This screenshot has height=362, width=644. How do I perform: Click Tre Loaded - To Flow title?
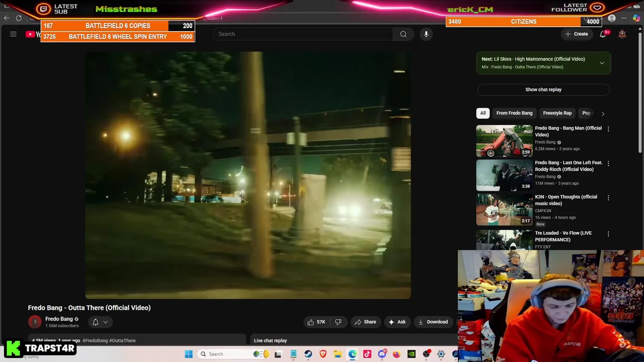563,236
